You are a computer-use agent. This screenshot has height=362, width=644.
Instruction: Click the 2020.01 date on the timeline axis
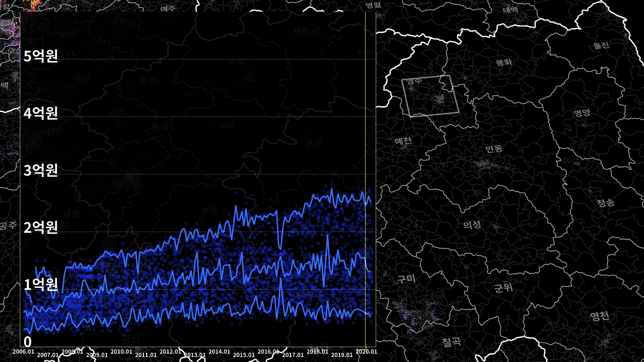click(x=366, y=352)
